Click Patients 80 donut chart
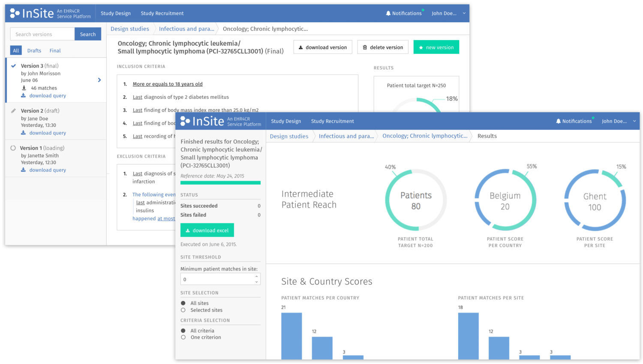 pyautogui.click(x=416, y=200)
